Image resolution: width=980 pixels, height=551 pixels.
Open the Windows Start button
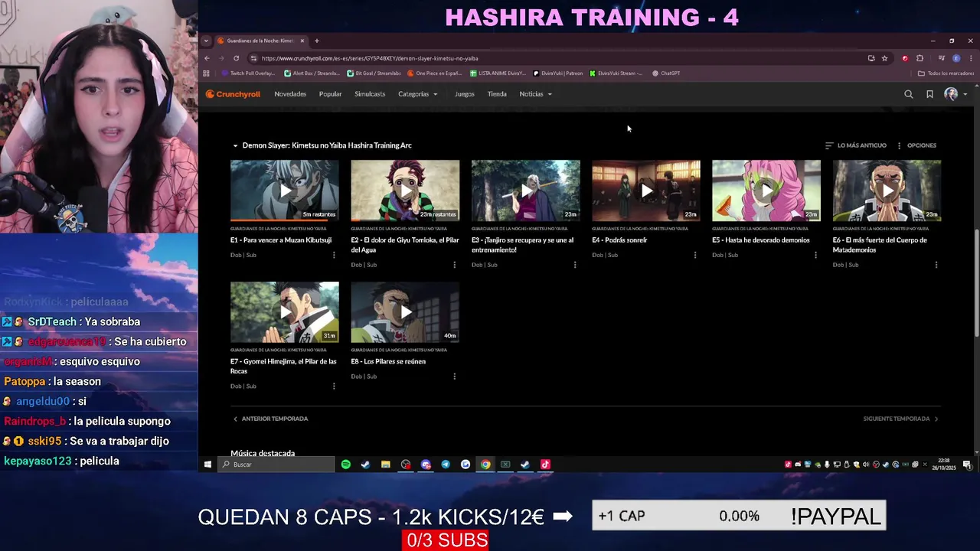click(x=207, y=465)
